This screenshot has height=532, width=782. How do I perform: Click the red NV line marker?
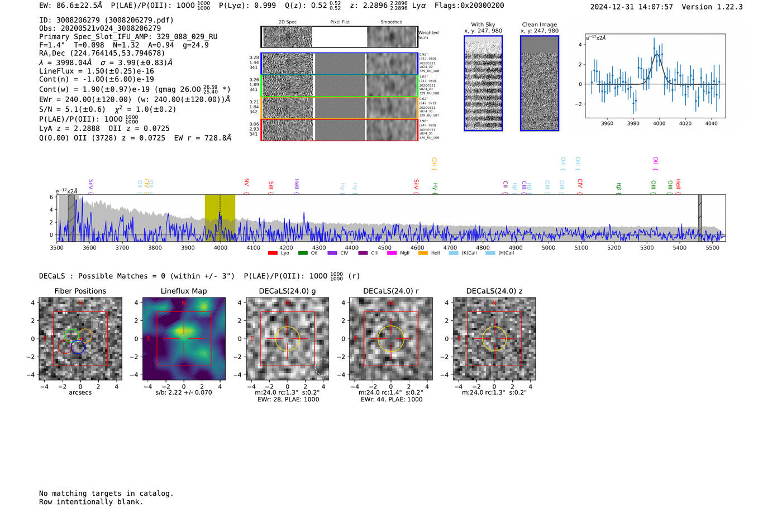click(246, 186)
